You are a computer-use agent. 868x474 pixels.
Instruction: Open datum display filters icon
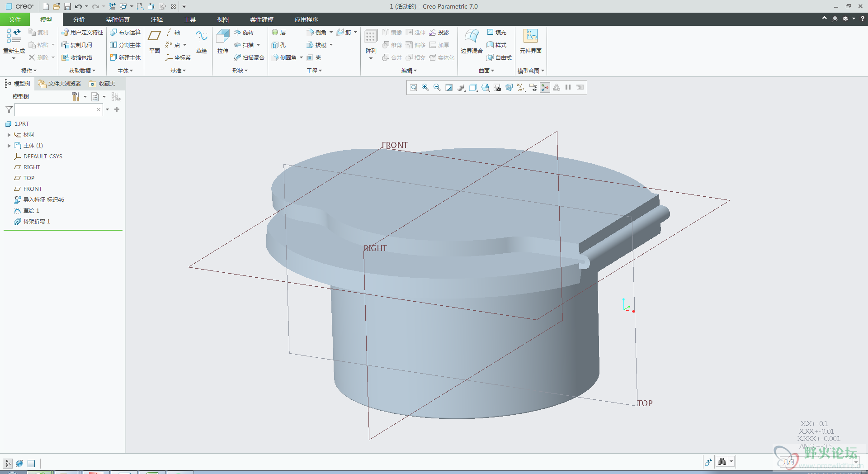[x=521, y=87]
